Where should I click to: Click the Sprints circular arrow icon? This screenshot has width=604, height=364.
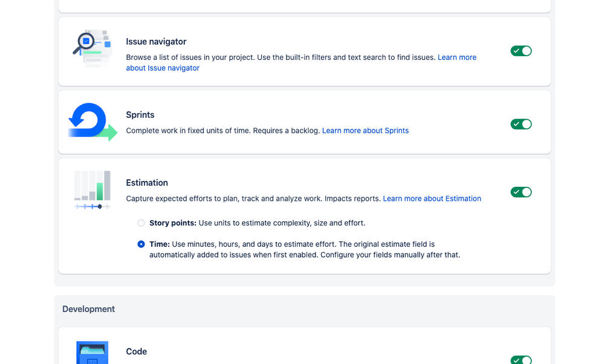(93, 122)
